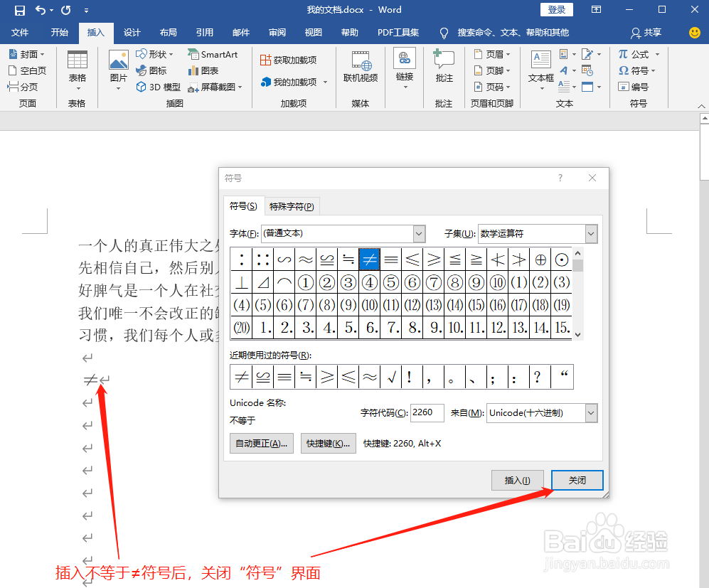Image resolution: width=709 pixels, height=588 pixels.
Task: Pick the ? from recently used symbols
Action: click(540, 377)
